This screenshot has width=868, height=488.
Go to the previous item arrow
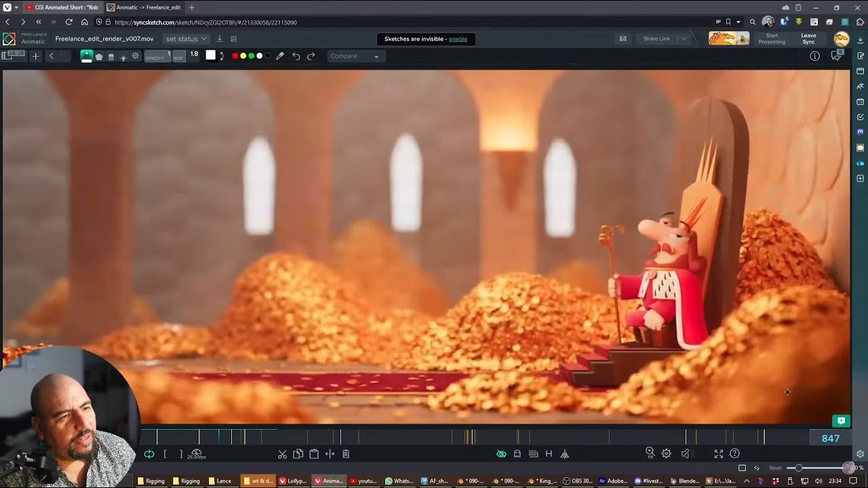click(51, 56)
